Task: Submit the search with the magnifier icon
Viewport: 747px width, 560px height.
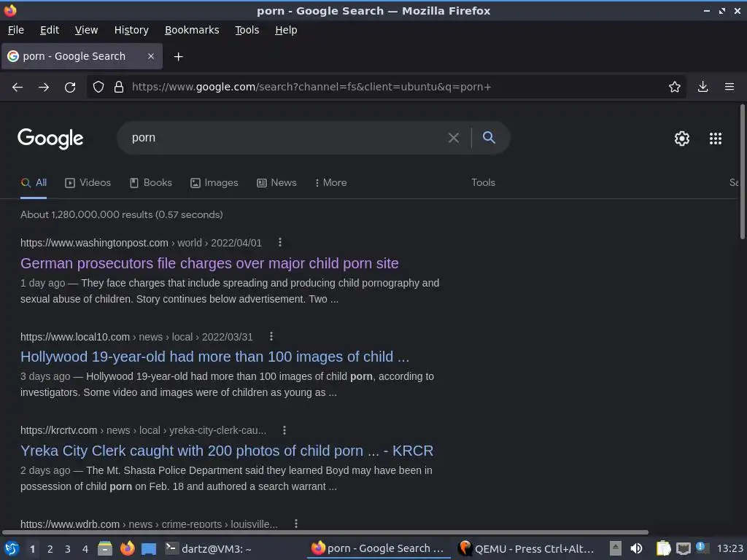Action: coord(489,138)
